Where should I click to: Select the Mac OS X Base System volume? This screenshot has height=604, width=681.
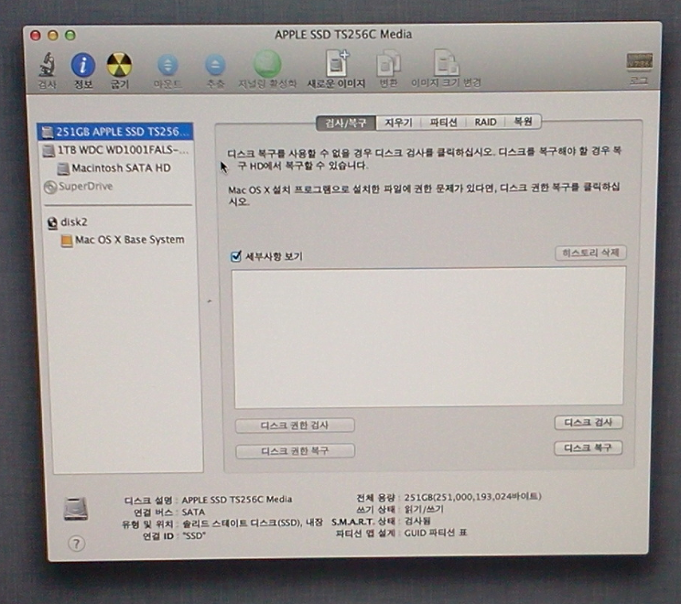click(x=123, y=240)
